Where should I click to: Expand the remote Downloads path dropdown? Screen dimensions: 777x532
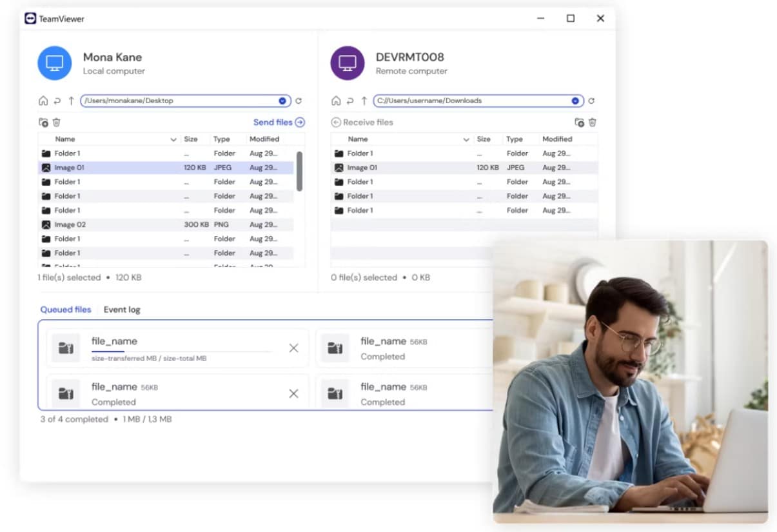tap(575, 101)
